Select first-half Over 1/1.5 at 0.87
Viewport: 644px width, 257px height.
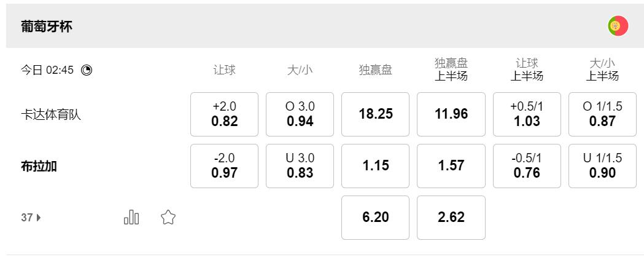click(602, 114)
